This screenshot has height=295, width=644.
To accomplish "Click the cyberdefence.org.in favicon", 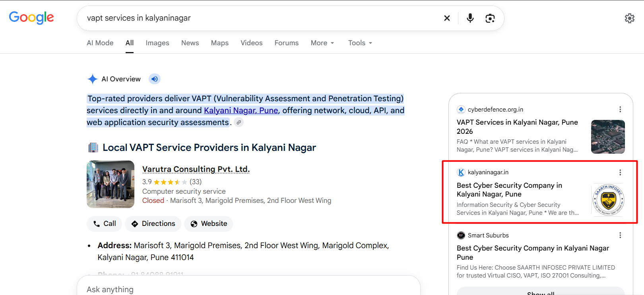I will 461,109.
